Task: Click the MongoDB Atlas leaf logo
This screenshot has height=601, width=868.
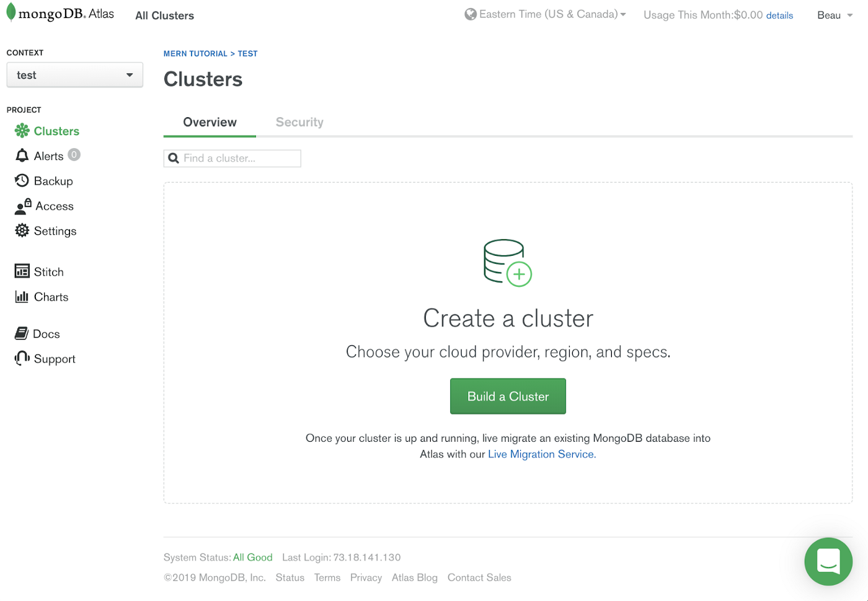Action: 11,13
